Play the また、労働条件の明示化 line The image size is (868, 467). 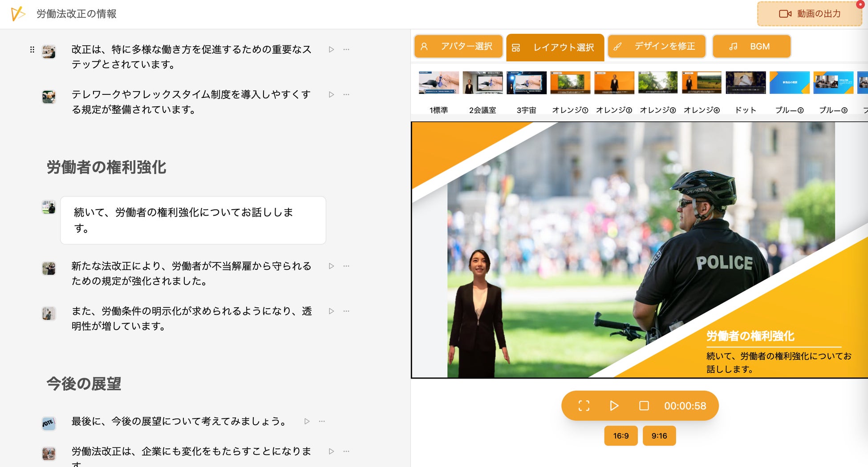coord(331,311)
